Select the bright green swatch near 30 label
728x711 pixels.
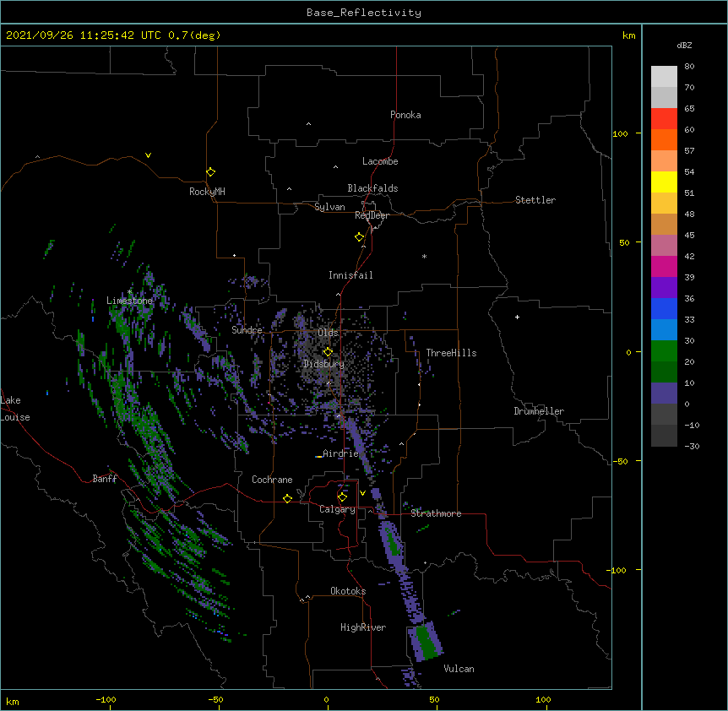pyautogui.click(x=664, y=351)
